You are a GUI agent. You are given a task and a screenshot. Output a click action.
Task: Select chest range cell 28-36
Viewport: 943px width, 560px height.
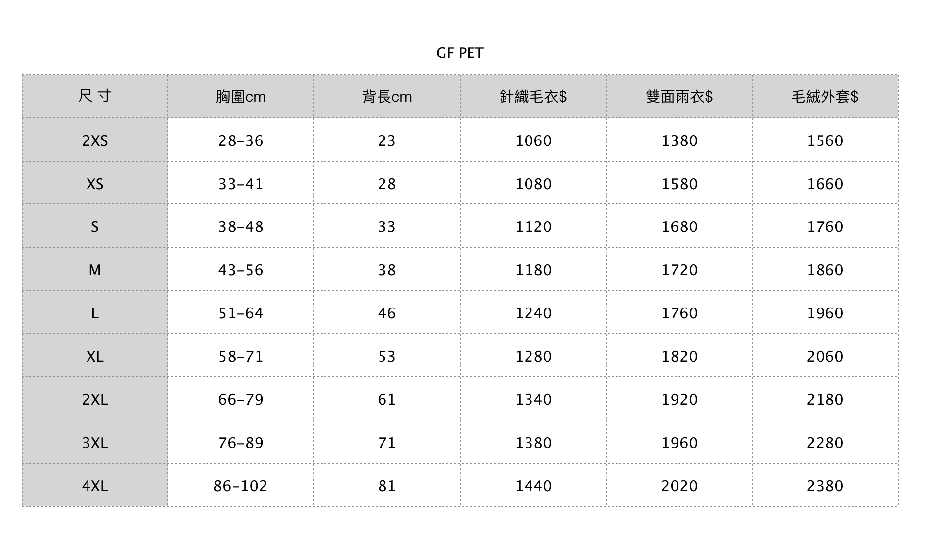(x=240, y=141)
